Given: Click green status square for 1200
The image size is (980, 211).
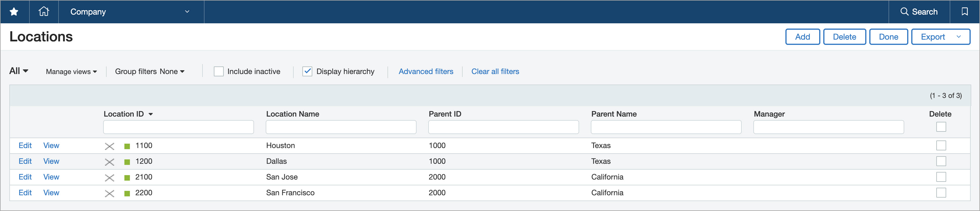Looking at the screenshot, I should 127,162.
